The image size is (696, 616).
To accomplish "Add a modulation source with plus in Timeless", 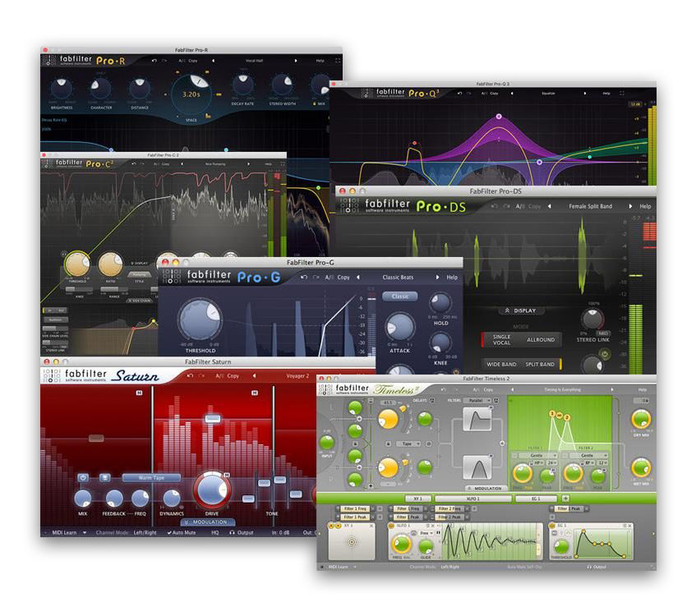I will pos(566,499).
